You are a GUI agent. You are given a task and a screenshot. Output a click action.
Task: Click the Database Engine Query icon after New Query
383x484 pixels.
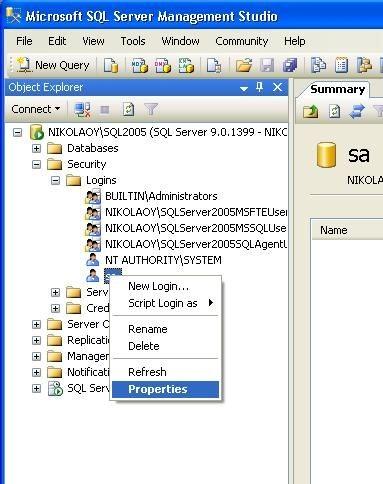pyautogui.click(x=111, y=65)
